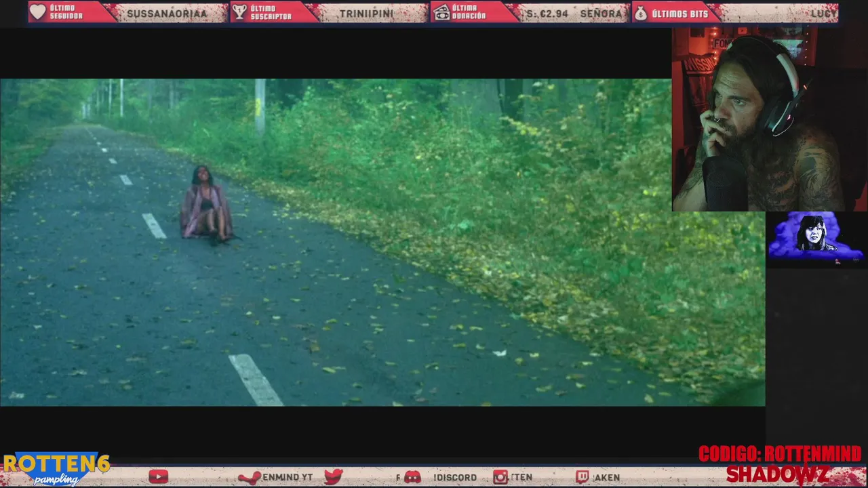Click the ÚLTIMO SEGUIDOR label
The height and width of the screenshot is (488, 868).
[66, 12]
